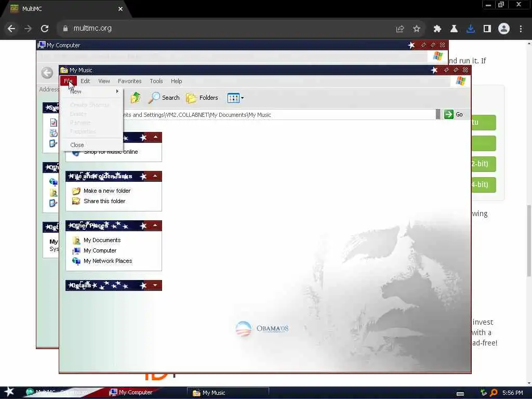Open the Help menu in My Music
Viewport: 532px width, 399px height.
(176, 81)
